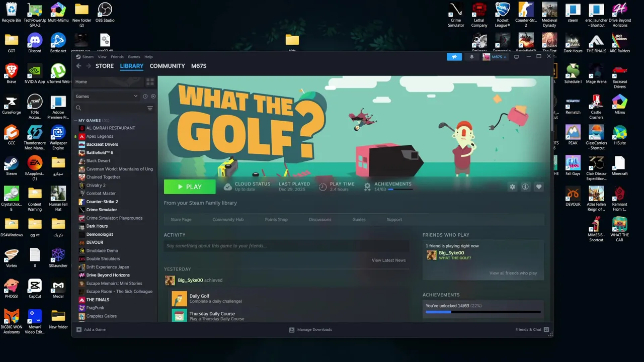Open the Thursday Daily Course achievement icon
The height and width of the screenshot is (362, 644).
[x=179, y=316]
